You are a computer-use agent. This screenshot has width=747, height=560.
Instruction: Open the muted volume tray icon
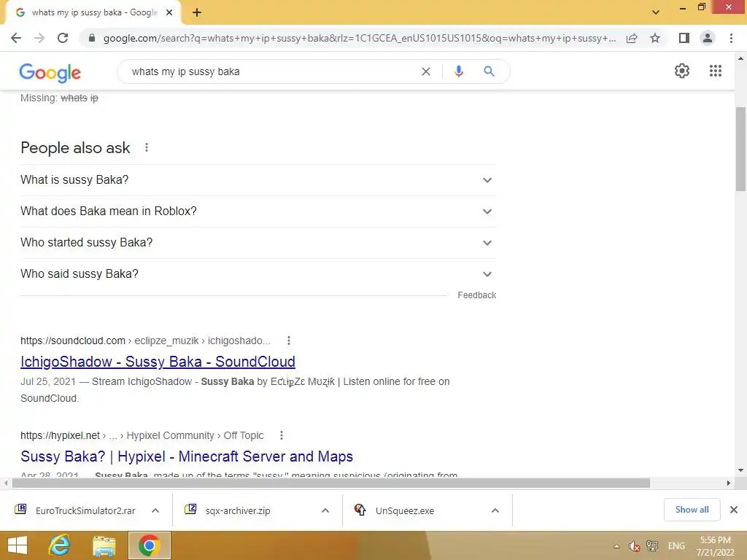[x=634, y=546]
